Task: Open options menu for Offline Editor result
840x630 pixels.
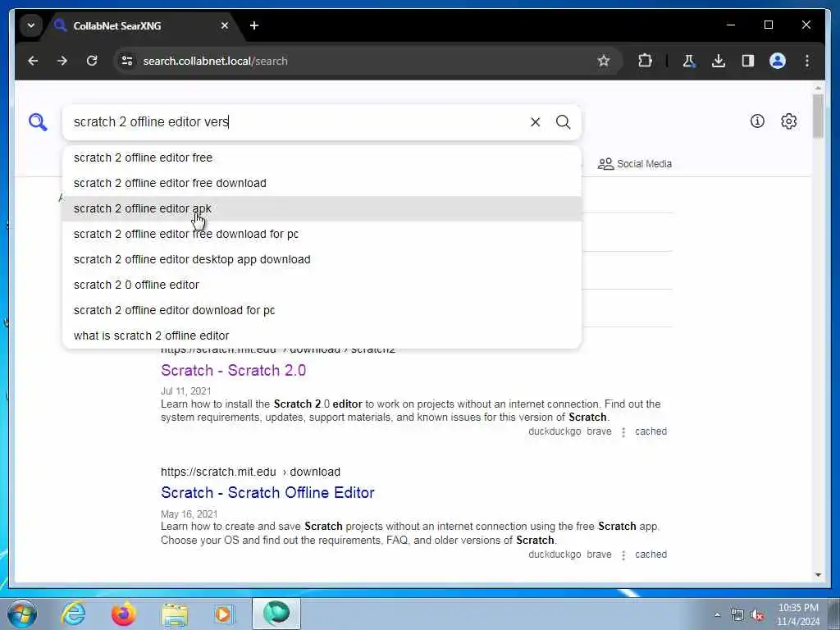Action: click(x=623, y=555)
